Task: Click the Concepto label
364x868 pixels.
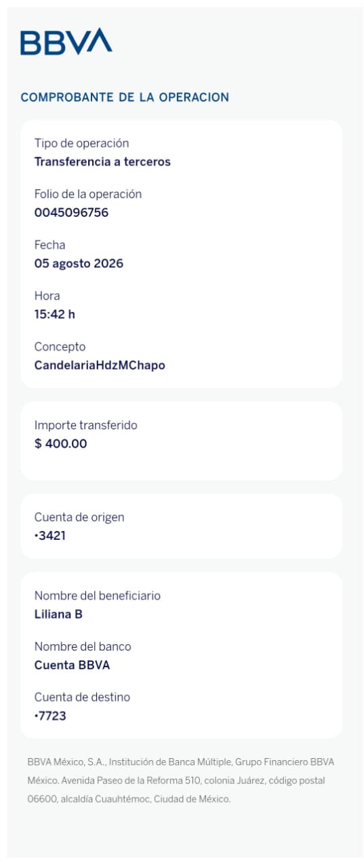Action: (x=60, y=347)
